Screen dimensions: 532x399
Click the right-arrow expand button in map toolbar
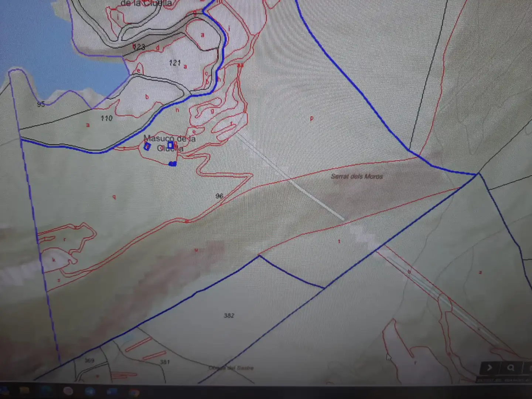[x=490, y=368]
